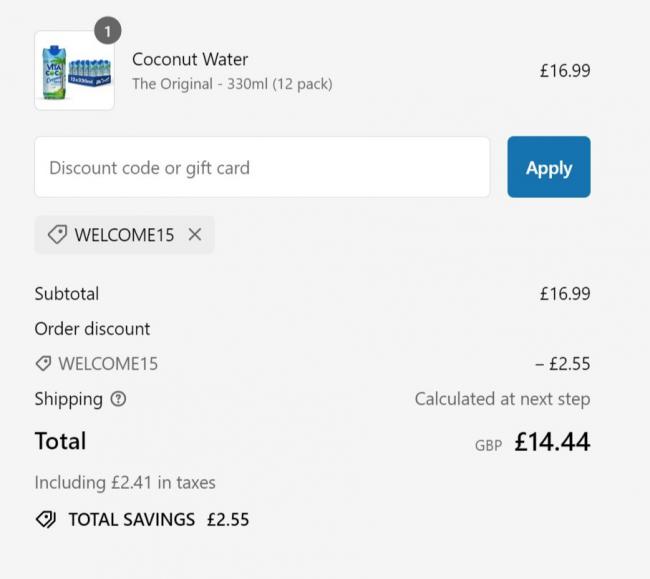Screen dimensions: 650x579
Task: Click the WELCOME15 applied code chip label
Action: tap(124, 235)
